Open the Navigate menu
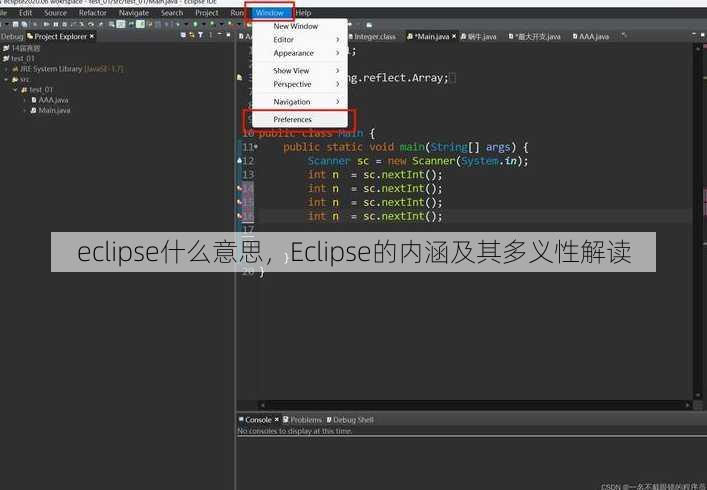707x490 pixels. click(133, 13)
